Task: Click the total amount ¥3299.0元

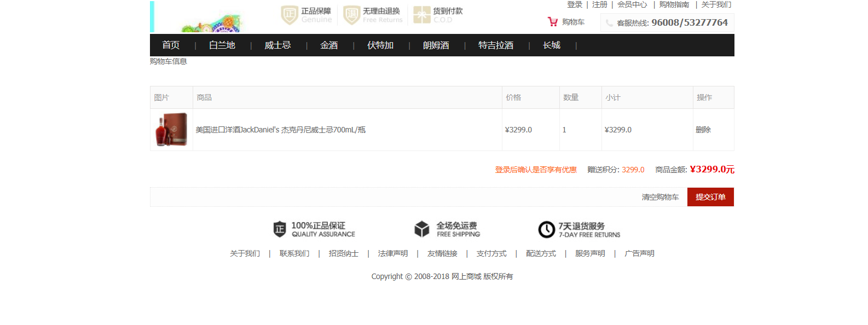Action: pos(712,169)
